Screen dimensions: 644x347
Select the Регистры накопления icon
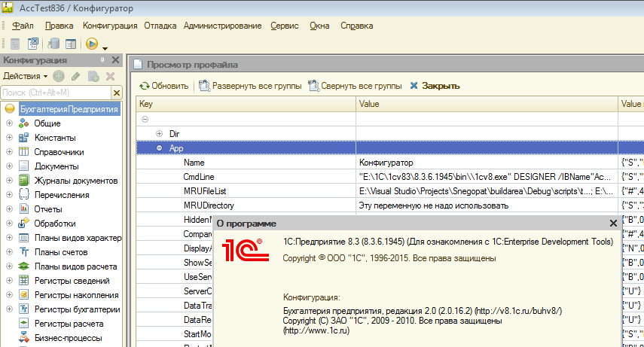(24, 295)
